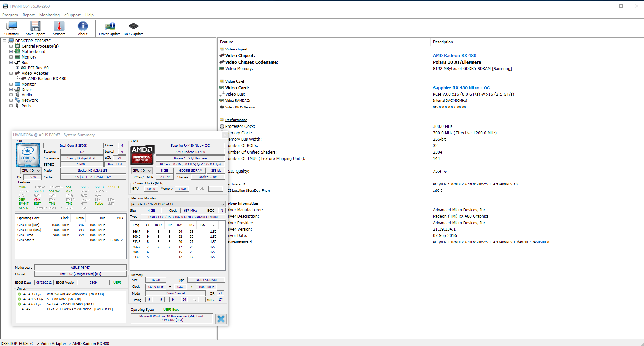
Task: Open the CPU #0 dropdown
Action: coord(31,171)
